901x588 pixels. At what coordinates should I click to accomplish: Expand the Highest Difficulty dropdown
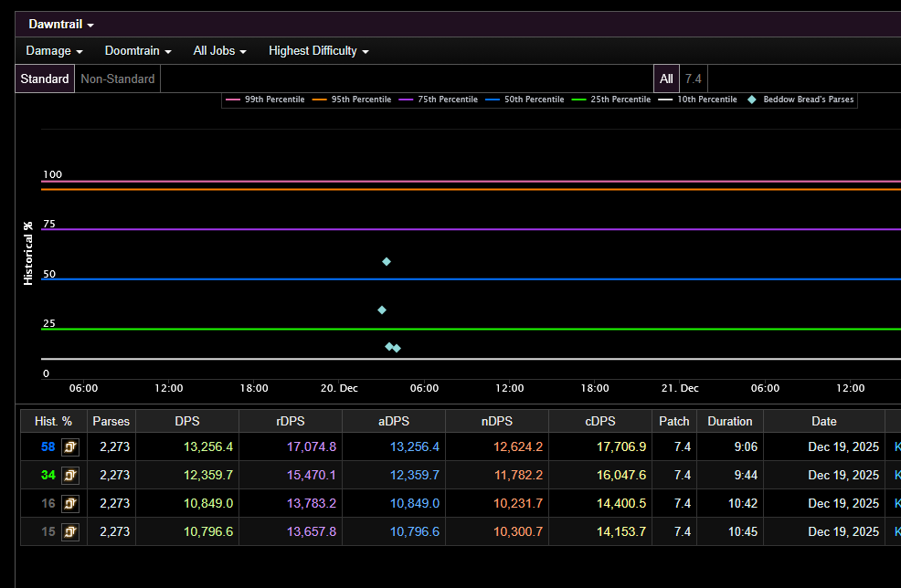click(x=318, y=50)
